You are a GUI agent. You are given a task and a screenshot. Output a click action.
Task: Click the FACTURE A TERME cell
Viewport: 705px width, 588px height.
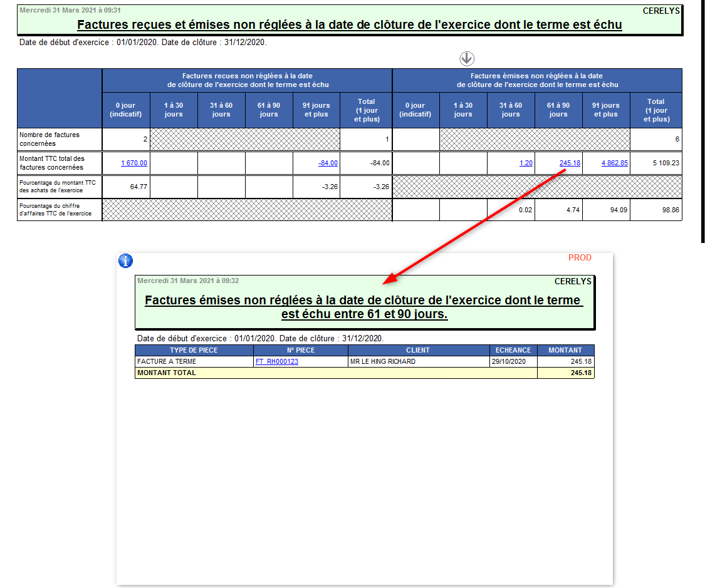(167, 361)
